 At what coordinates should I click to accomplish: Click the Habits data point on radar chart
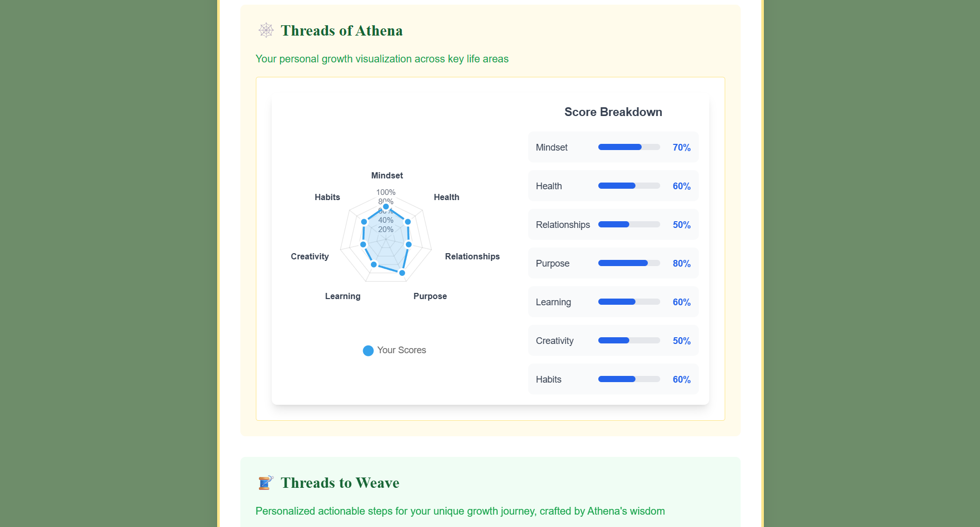click(x=364, y=222)
